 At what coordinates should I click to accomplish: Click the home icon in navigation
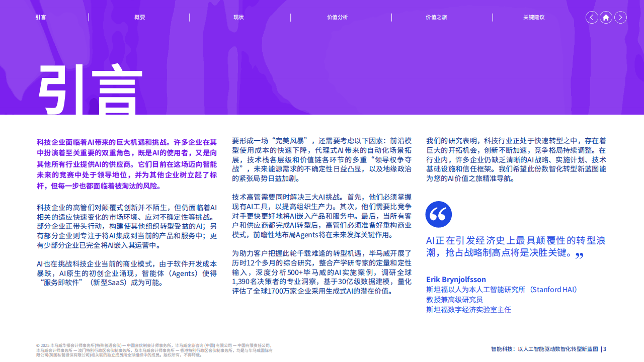pos(606,18)
